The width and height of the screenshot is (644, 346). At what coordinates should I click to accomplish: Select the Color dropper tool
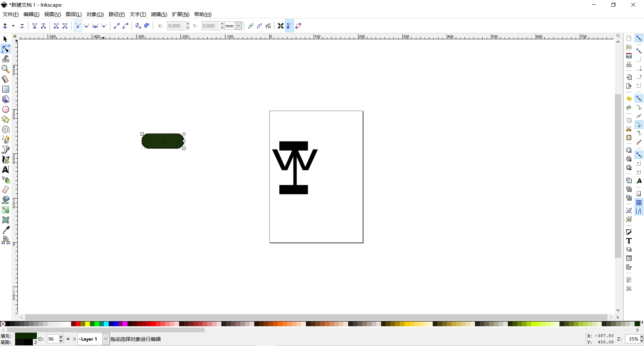6,230
